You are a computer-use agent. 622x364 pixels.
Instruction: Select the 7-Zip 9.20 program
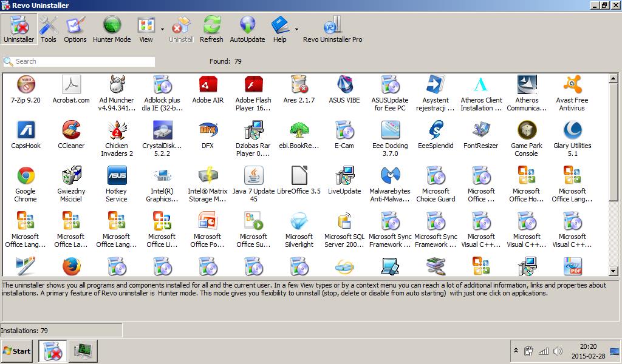click(26, 90)
